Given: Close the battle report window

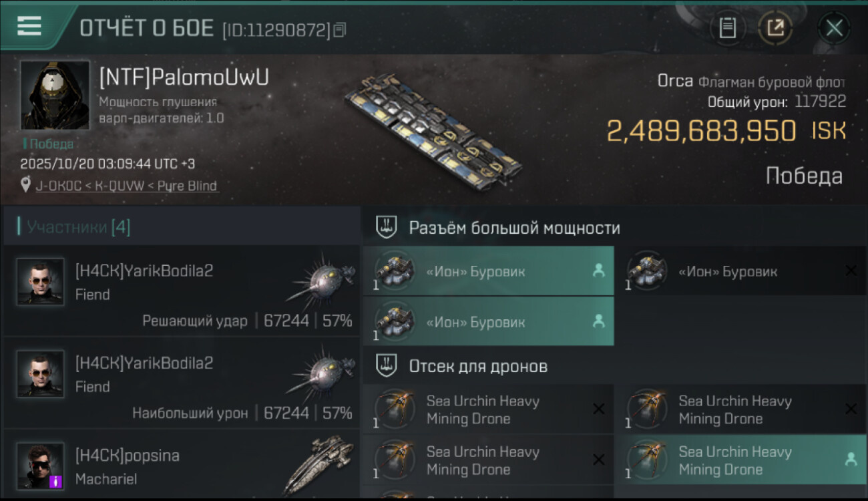Looking at the screenshot, I should pyautogui.click(x=834, y=28).
